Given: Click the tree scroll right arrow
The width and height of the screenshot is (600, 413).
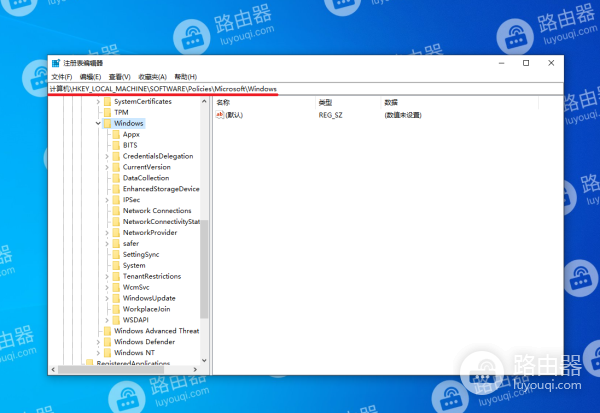Looking at the screenshot, I should [x=195, y=370].
